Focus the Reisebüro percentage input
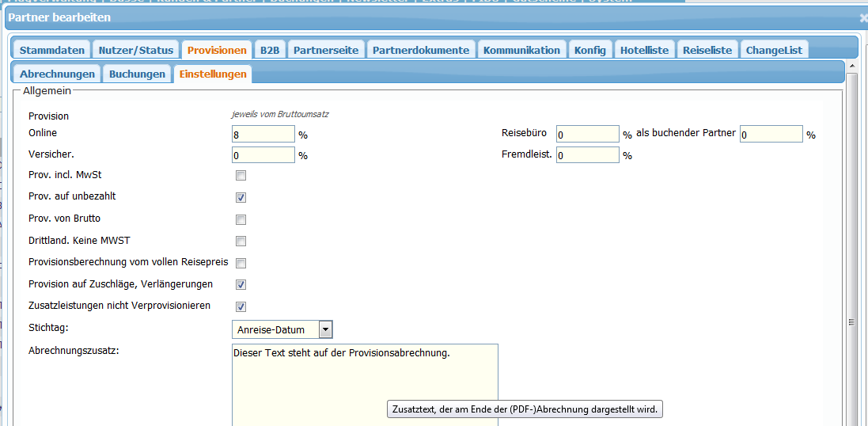This screenshot has height=426, width=868. tap(587, 135)
